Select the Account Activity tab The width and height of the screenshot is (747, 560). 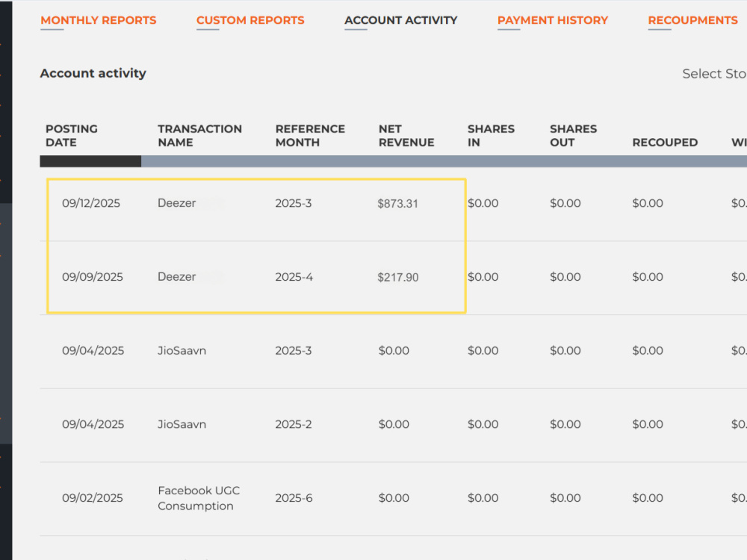400,20
